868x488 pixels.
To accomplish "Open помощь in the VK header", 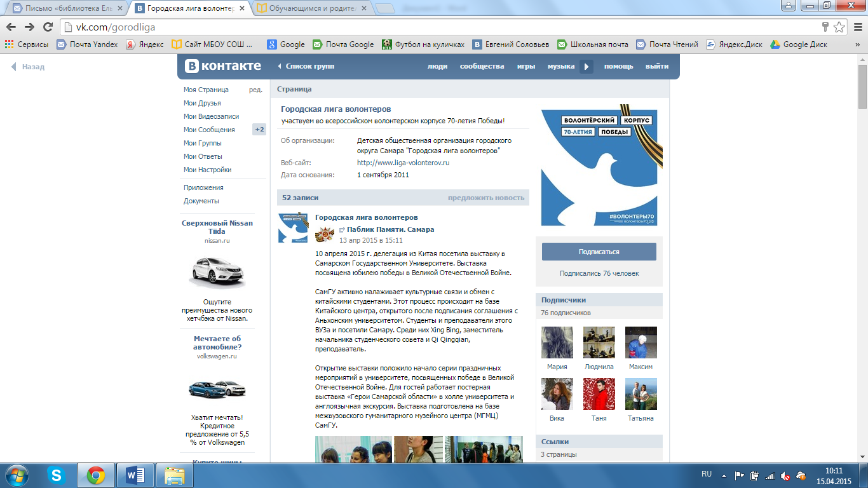I will (618, 66).
